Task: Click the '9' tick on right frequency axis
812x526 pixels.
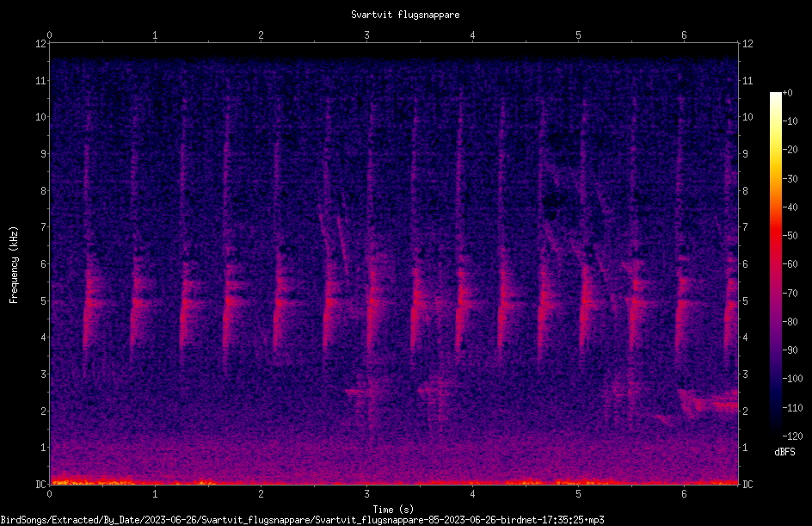Action: coord(745,153)
